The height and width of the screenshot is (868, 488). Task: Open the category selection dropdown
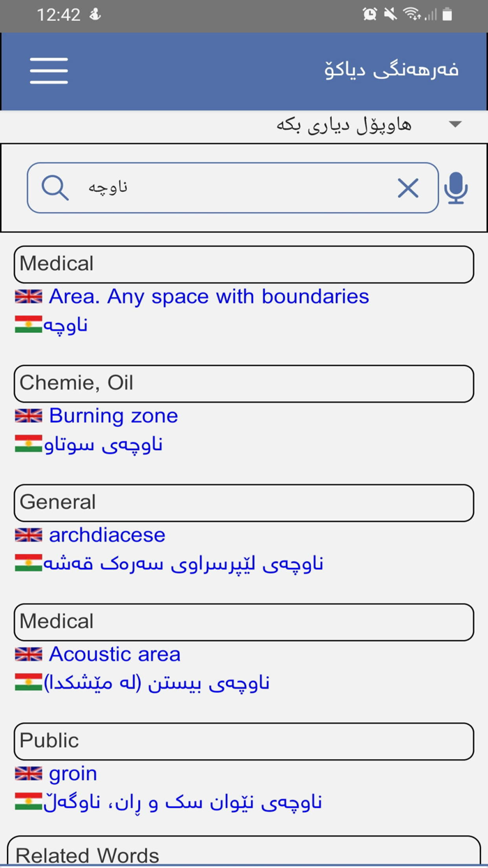click(x=454, y=124)
